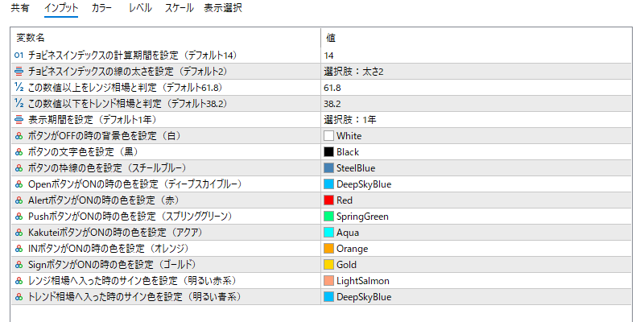
Task: Click the SpringGreen color swatch
Action: click(x=328, y=217)
